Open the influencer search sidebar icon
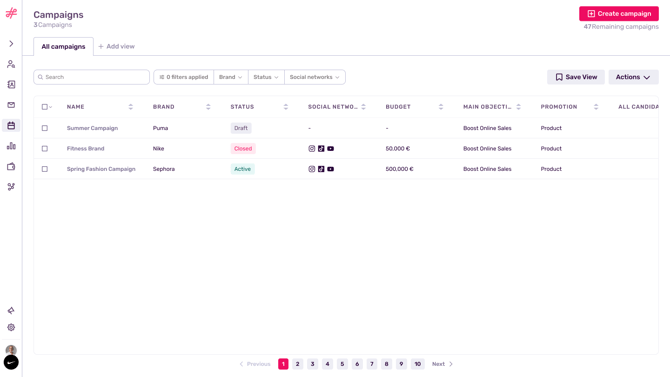Viewport: 670px width, 377px height. pos(11,64)
